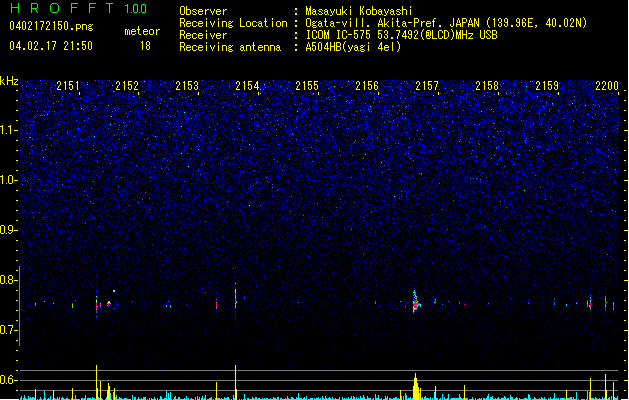Click the tall yellow intensity spike below 2157 echo
629x400 pixels.
pyautogui.click(x=416, y=386)
